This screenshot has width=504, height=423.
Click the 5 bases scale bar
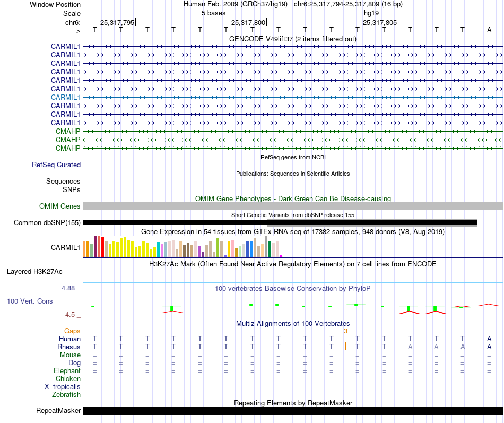(x=293, y=13)
